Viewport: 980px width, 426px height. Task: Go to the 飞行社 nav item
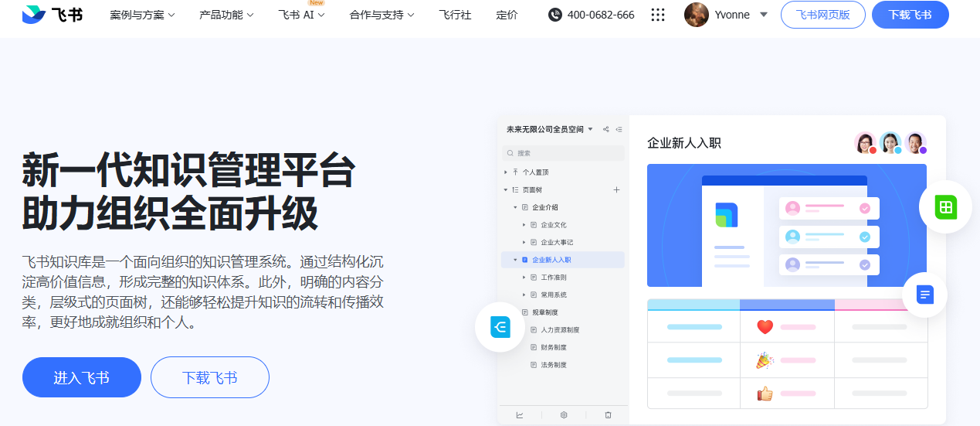(455, 15)
